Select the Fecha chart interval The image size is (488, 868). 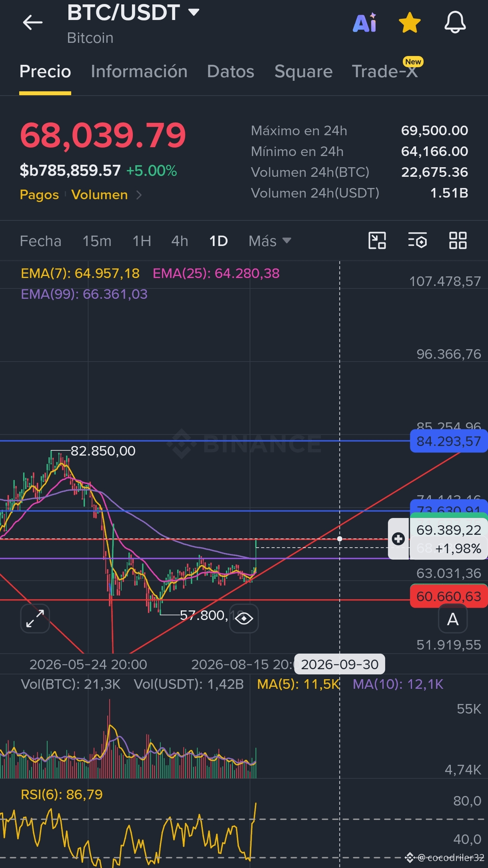pyautogui.click(x=40, y=241)
